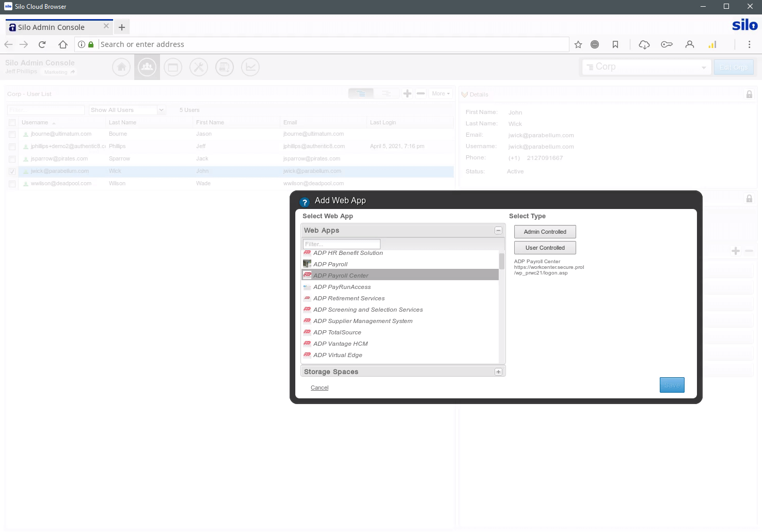The height and width of the screenshot is (532, 762).
Task: Expand the Storage Spaces section
Action: [x=498, y=372]
